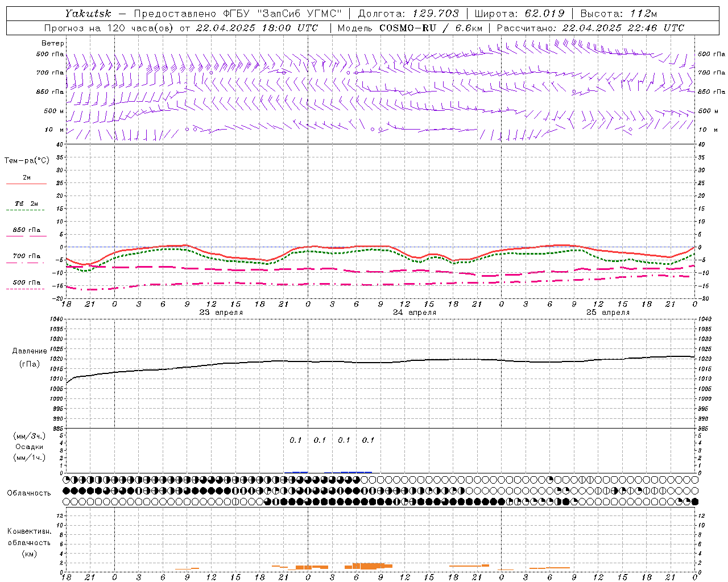Select the 'Предоставлено ФГБУ "ЗапСиб УГМС"' provider text

click(x=237, y=14)
